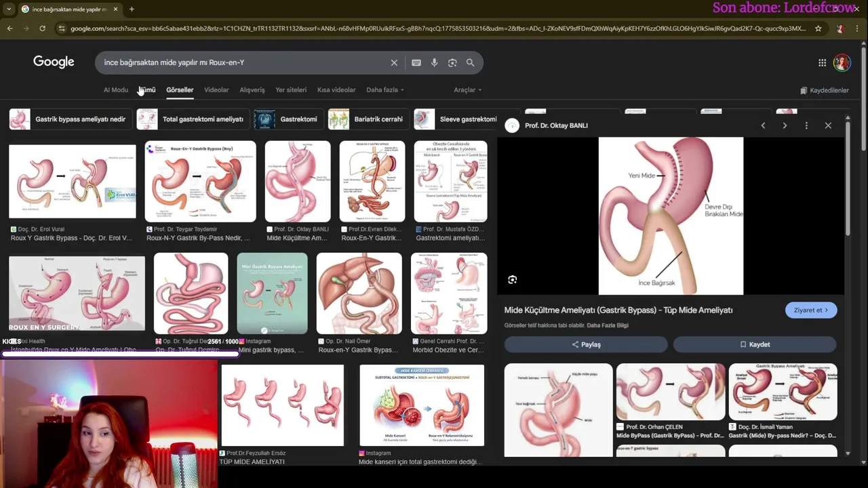868x488 pixels.
Task: Open a new browser tab
Action: [x=132, y=9]
